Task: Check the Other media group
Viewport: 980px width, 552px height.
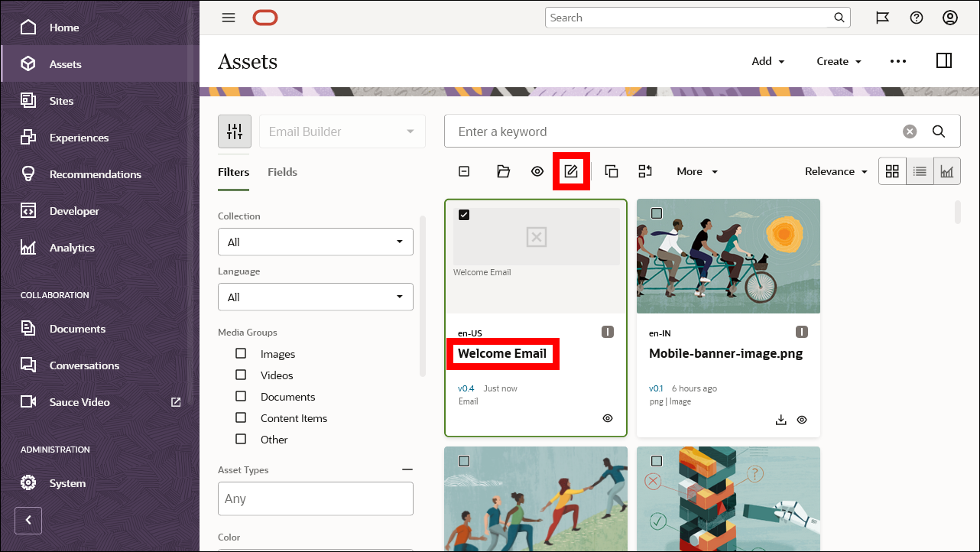Action: tap(241, 439)
